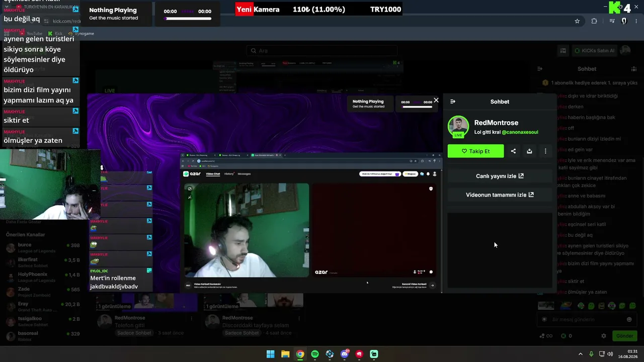Share the clip with the share icon
The height and width of the screenshot is (362, 644).
(513, 151)
